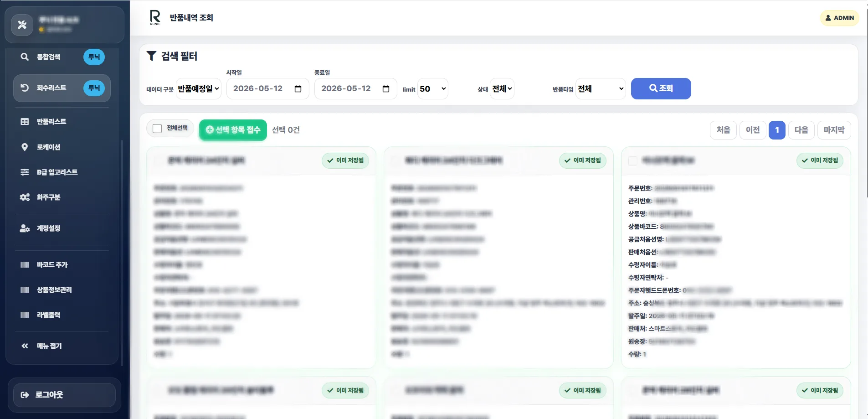The height and width of the screenshot is (419, 868).
Task: Click the ADMIN user avatar icon
Action: (828, 18)
